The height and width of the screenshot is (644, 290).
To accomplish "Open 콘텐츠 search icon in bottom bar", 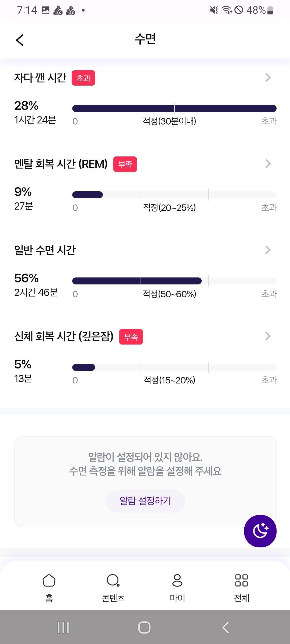I will pos(113,580).
